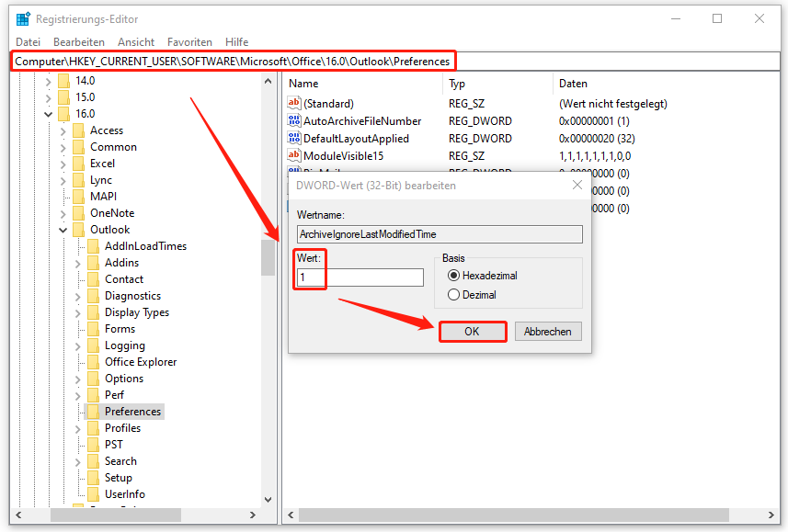Select the ModuleVisible15 string value icon
788x532 pixels.
pyautogui.click(x=294, y=155)
